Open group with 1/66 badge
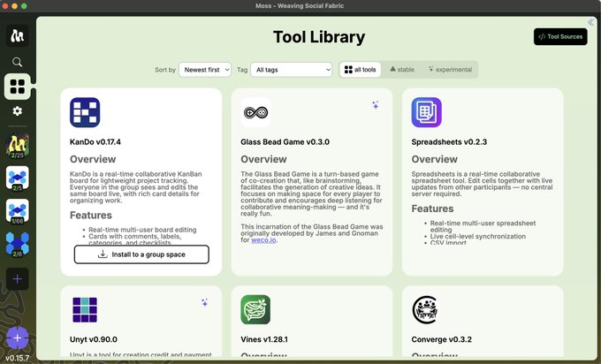This screenshot has width=601, height=364. [18, 211]
